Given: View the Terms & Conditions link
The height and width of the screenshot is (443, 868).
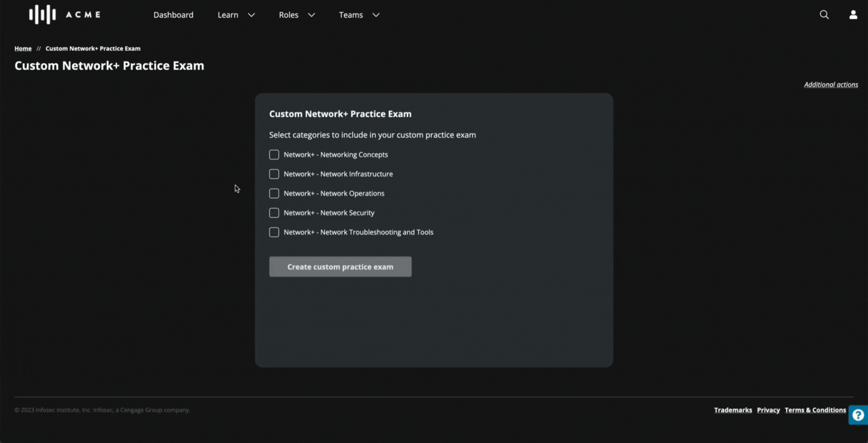Looking at the screenshot, I should (x=815, y=410).
